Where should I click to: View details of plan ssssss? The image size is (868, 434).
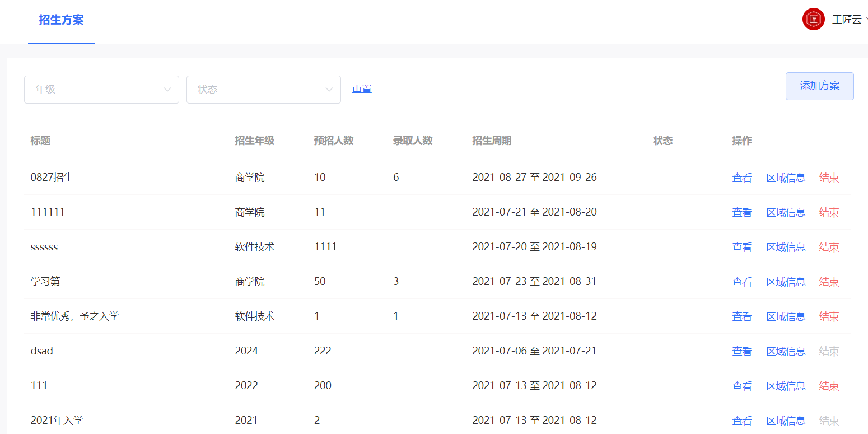741,246
